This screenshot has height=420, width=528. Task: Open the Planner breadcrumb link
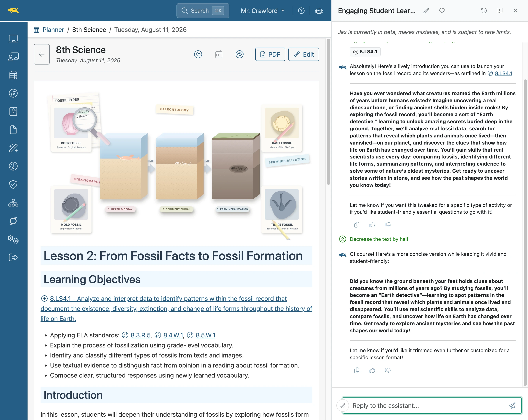click(x=53, y=30)
